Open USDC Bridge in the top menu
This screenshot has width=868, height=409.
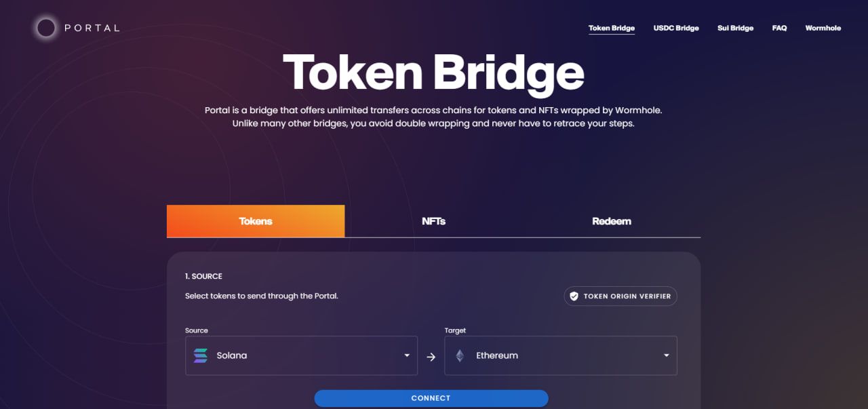(x=676, y=28)
